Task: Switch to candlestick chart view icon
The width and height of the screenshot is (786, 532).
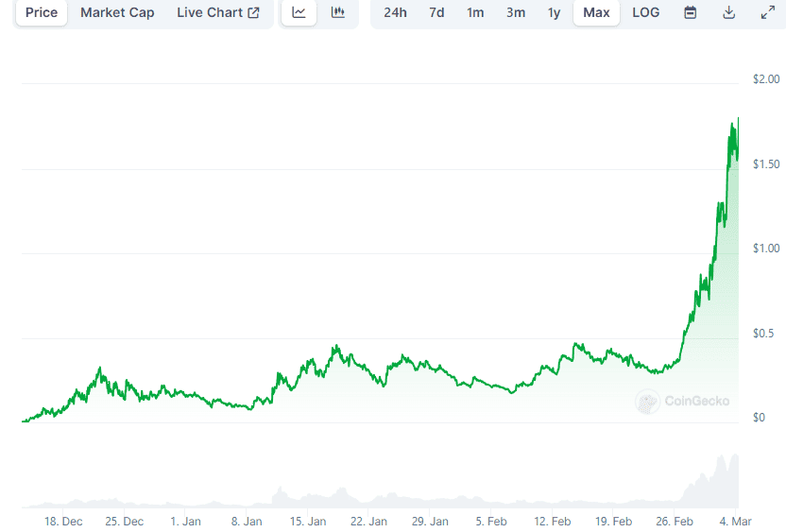Action: tap(338, 12)
